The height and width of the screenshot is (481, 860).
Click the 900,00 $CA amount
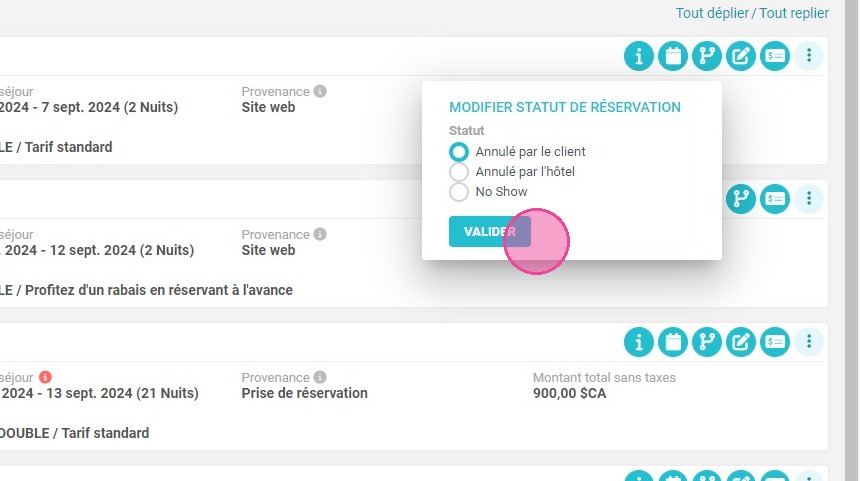click(569, 393)
